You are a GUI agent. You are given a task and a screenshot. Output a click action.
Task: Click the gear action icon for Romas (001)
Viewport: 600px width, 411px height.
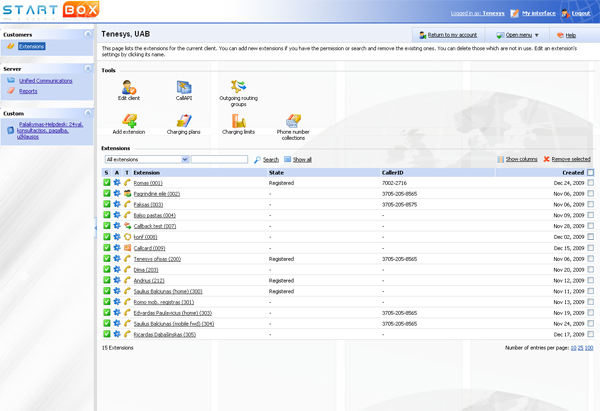117,183
